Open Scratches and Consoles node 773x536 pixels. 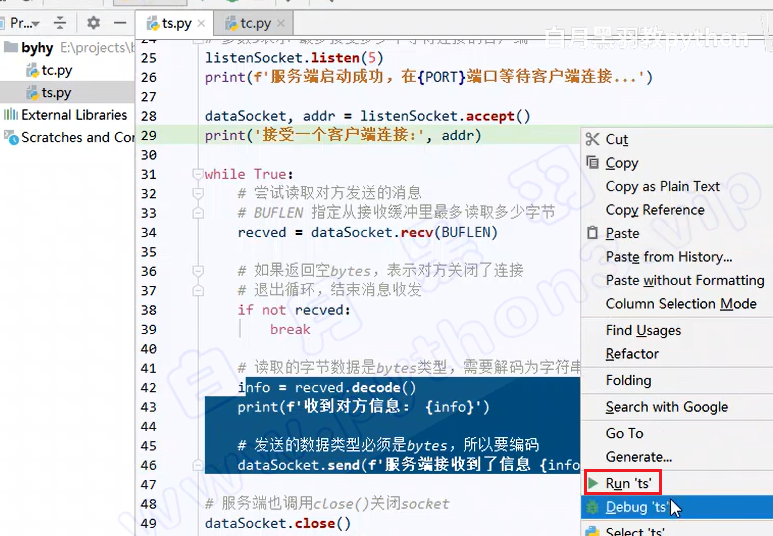coord(77,137)
